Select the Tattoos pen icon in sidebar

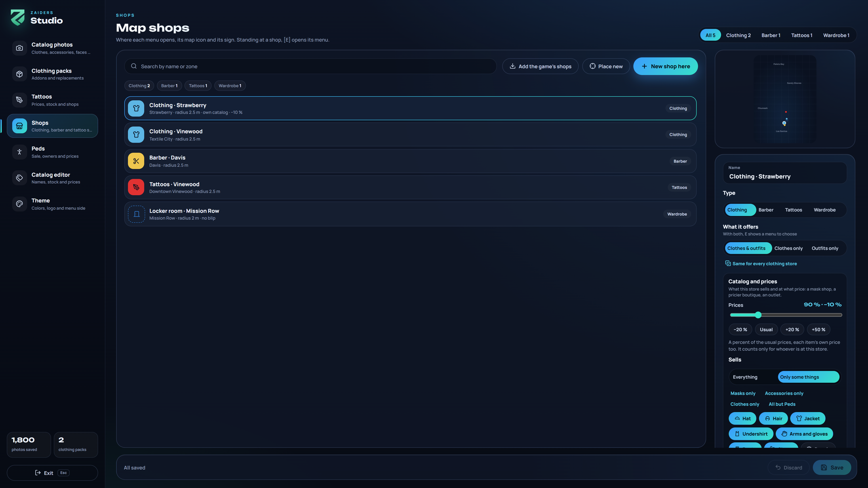tap(19, 100)
